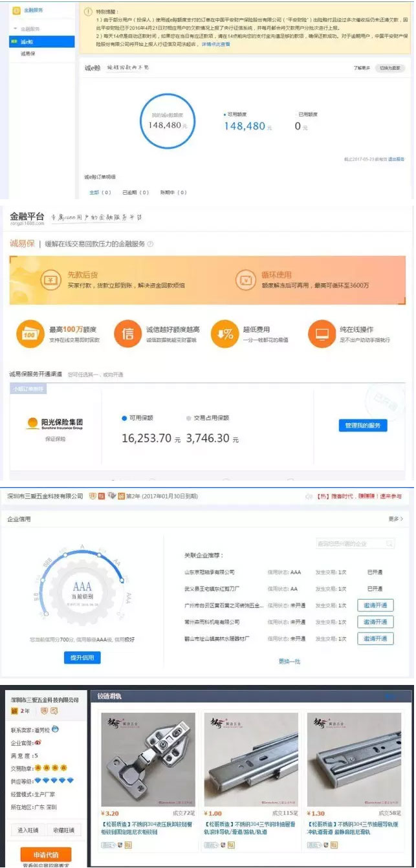The height and width of the screenshot is (868, 416).
Task: Click the 已用额度 0 amount
Action: (298, 126)
